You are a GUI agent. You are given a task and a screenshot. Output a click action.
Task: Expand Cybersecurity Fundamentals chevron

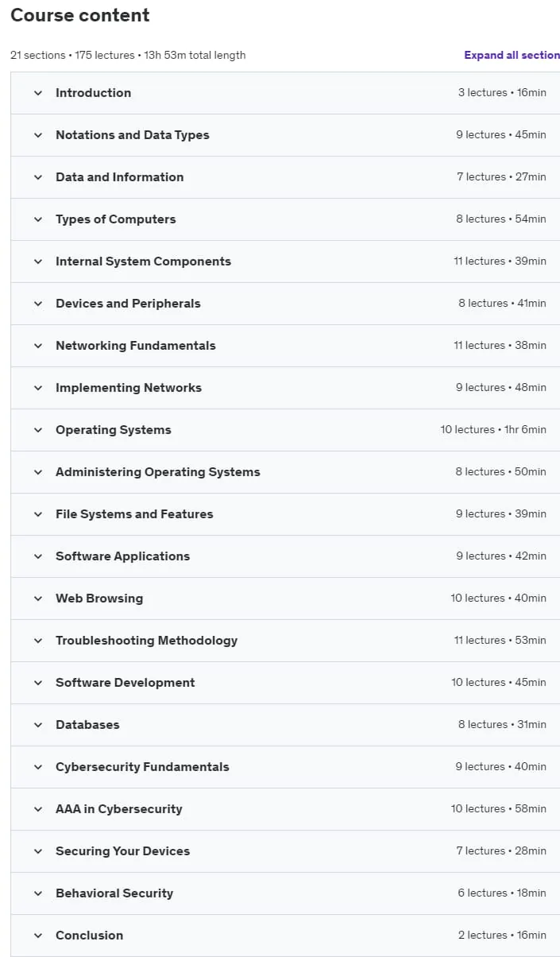coord(38,767)
